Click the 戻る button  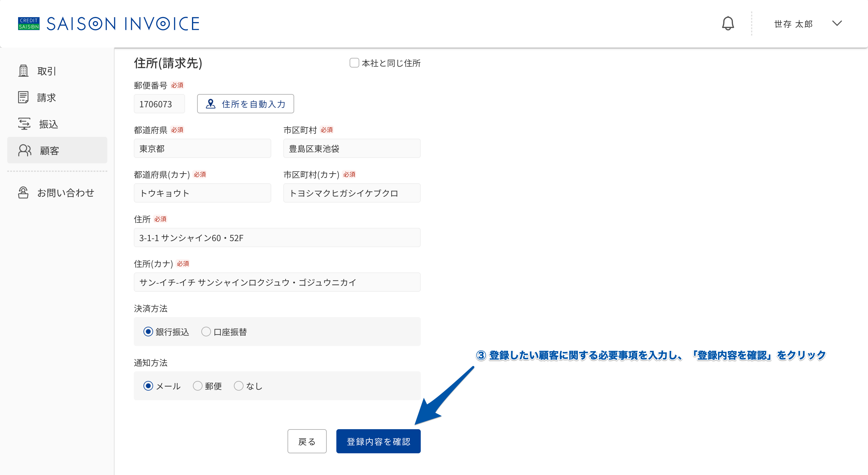[307, 441]
